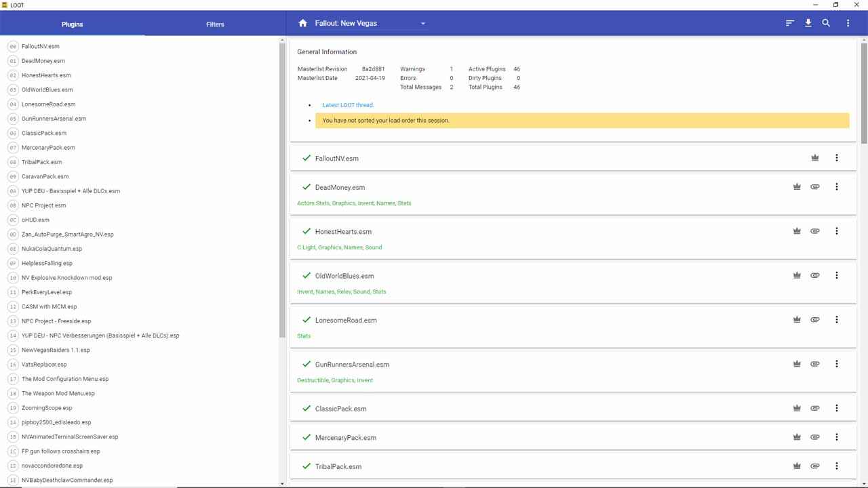Open the LonesomeRoad.esm card three-dot menu
Screen dimensions: 868x488
836,319
